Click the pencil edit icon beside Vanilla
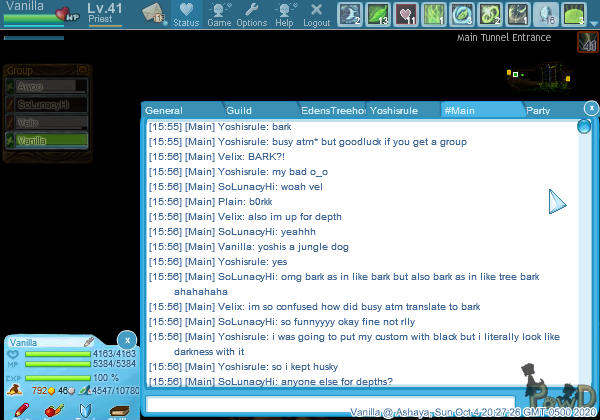This screenshot has height=420, width=600. pyautogui.click(x=89, y=342)
